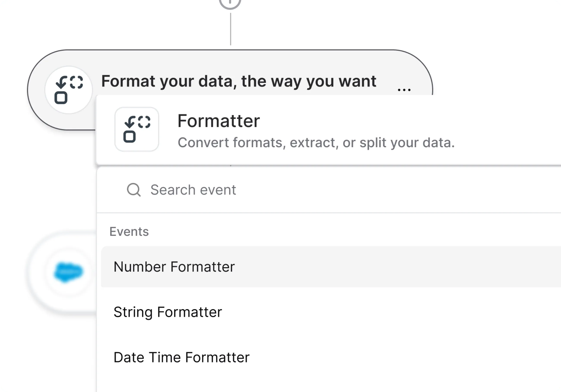Click the Formatter icon inside the step node
Screen dimensions: 561x392
pyautogui.click(x=69, y=90)
